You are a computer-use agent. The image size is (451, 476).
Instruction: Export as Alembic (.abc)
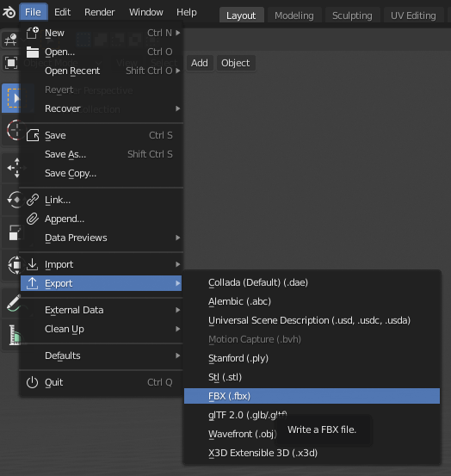click(x=312, y=301)
